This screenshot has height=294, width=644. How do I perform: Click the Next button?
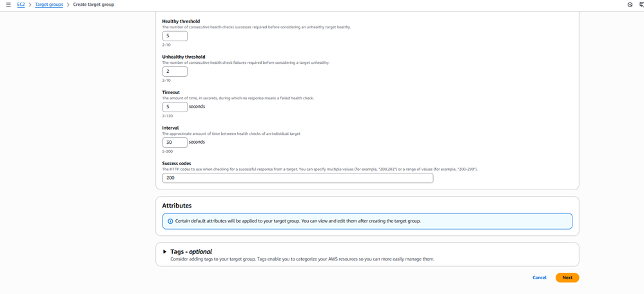(x=567, y=277)
